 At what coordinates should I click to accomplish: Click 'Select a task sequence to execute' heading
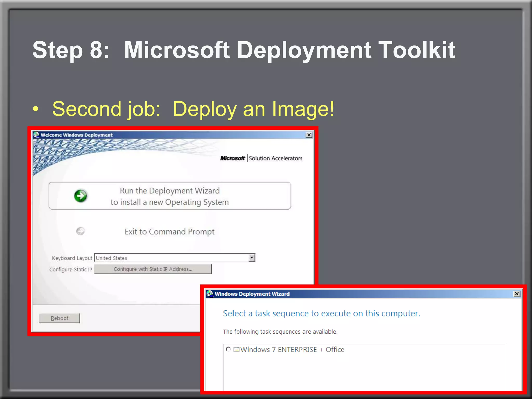click(322, 314)
